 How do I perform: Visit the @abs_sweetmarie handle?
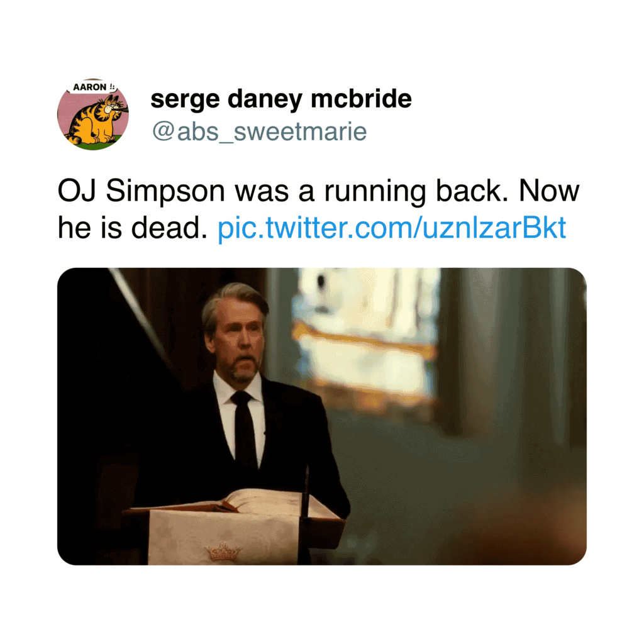[x=259, y=131]
